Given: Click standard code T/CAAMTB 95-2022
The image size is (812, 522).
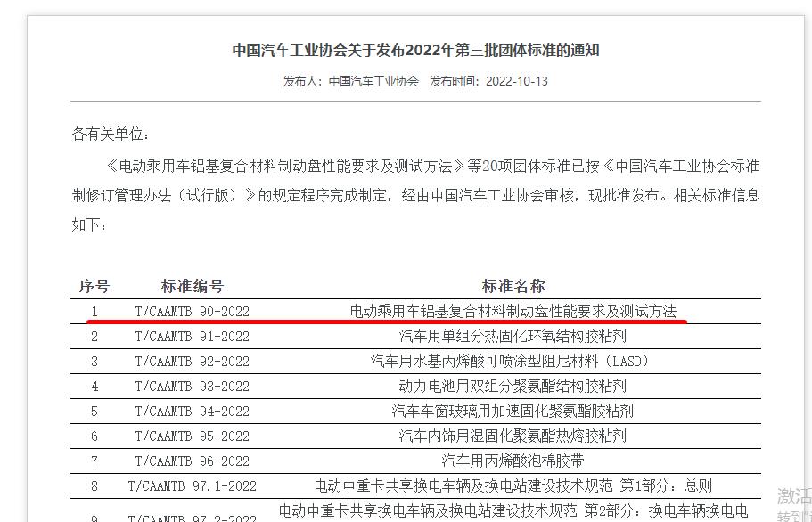Looking at the screenshot, I should [x=192, y=436].
